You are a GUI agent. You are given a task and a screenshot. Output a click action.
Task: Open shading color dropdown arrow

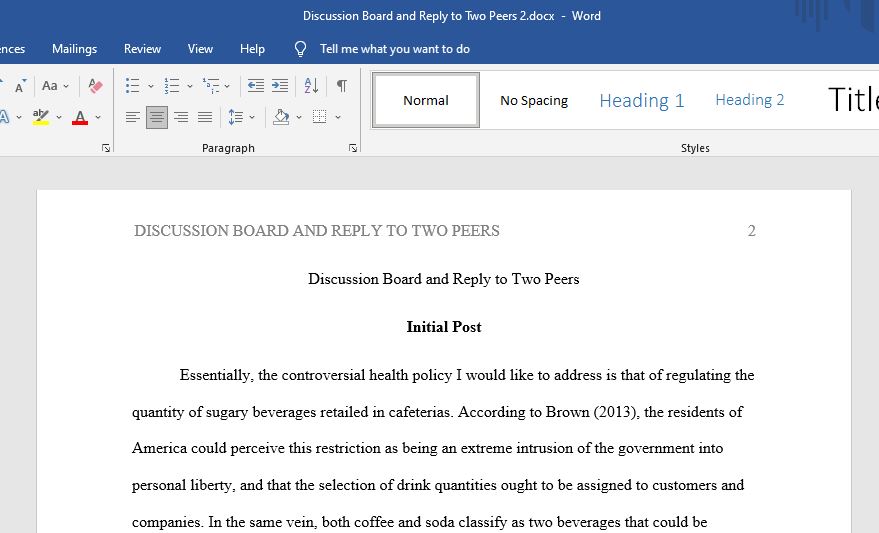pos(299,118)
